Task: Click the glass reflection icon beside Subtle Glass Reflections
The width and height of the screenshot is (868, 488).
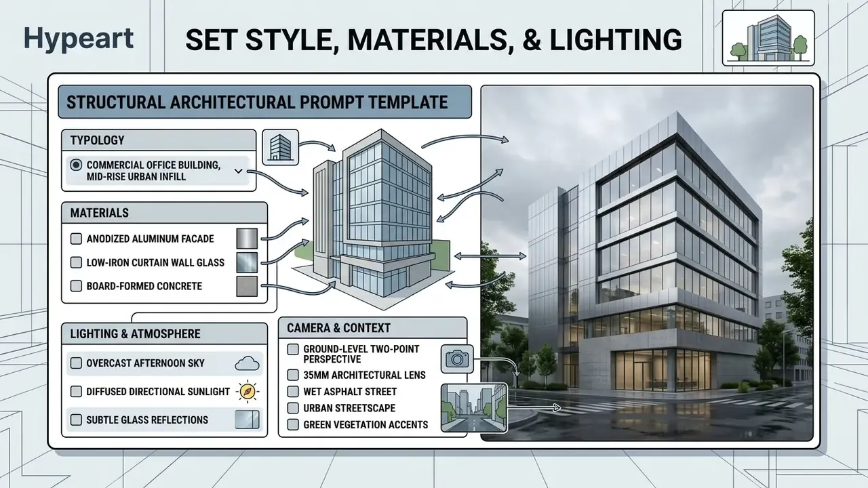Action: coord(247,420)
